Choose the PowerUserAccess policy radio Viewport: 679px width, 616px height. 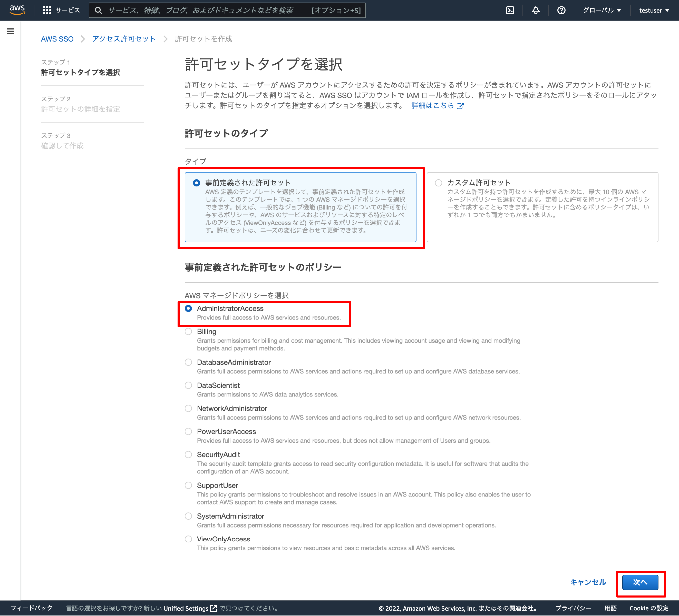click(x=188, y=432)
